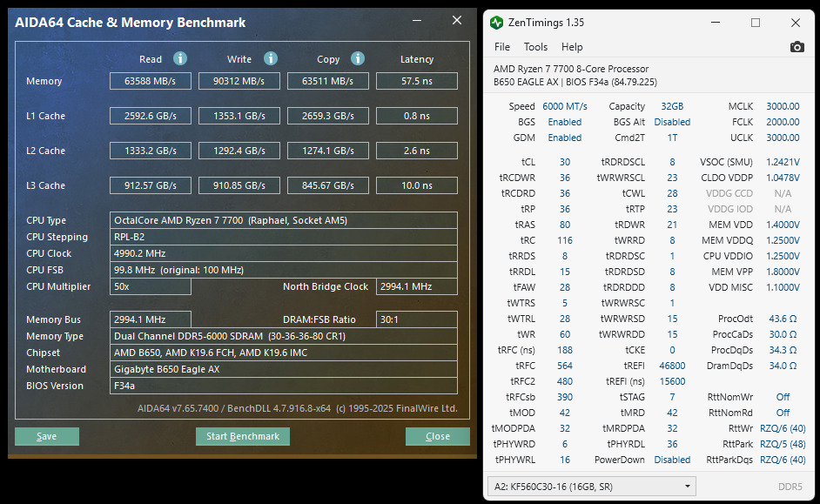Click the DDR5 label in ZenTimings
Screen dimensions: 820x504
coord(790,487)
